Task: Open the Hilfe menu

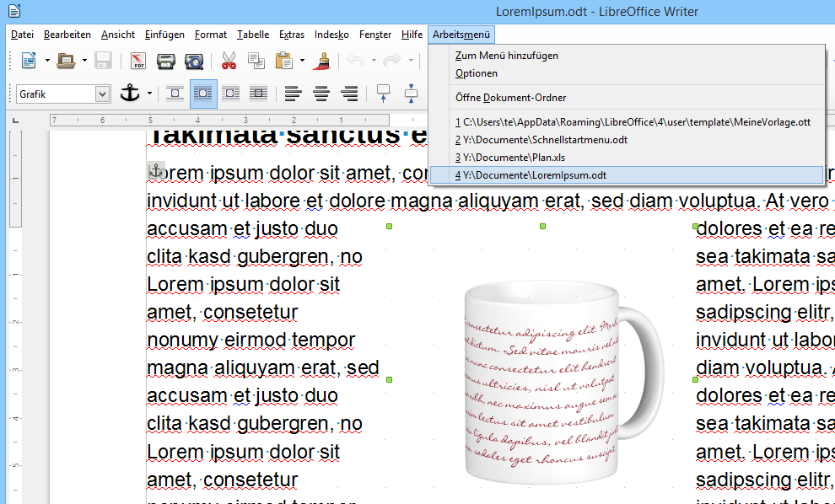Action: pyautogui.click(x=412, y=35)
